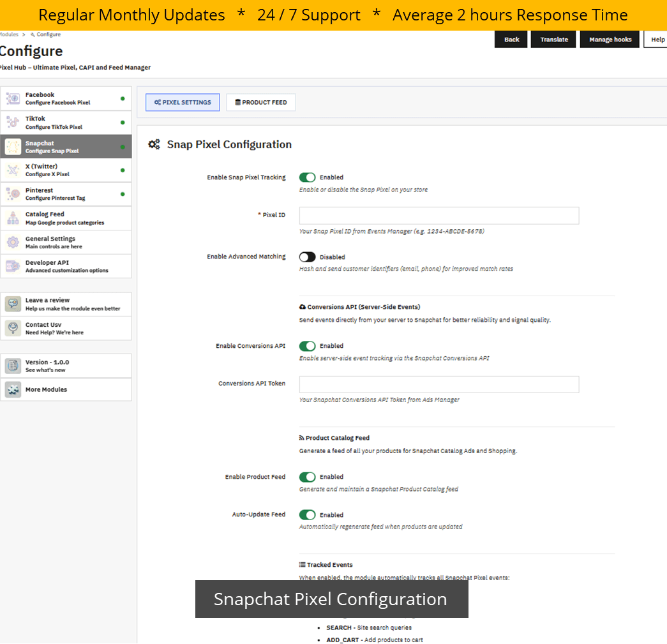Click list icon beside Tracked Events
667x644 pixels.
point(302,565)
